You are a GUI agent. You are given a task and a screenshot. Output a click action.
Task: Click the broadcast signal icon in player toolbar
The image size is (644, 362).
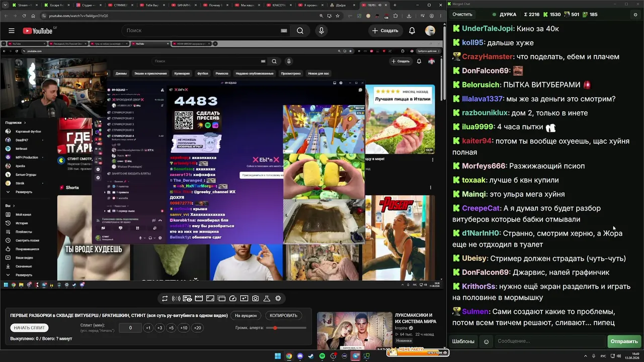(176, 299)
